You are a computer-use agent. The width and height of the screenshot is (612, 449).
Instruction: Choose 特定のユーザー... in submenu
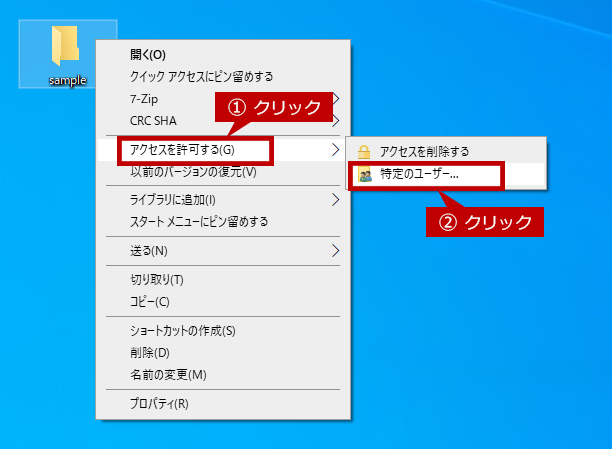446,174
